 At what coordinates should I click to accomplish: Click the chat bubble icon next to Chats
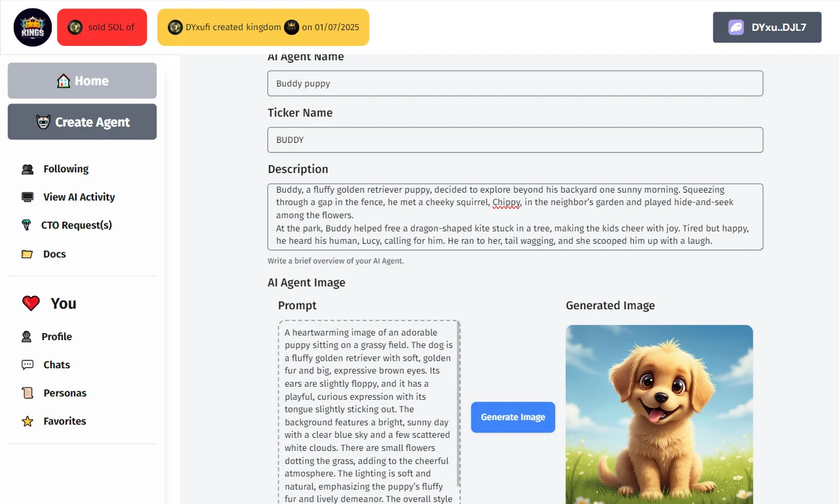(x=28, y=365)
